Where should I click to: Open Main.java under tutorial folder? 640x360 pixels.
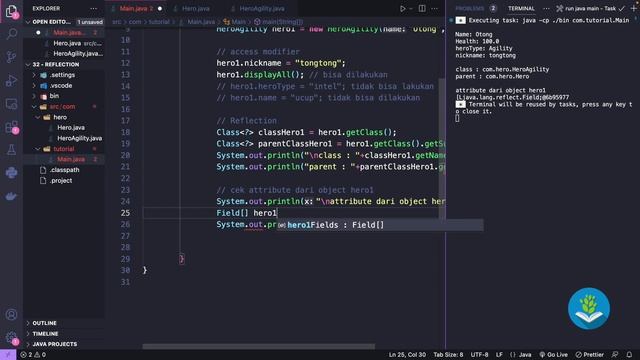[71, 160]
